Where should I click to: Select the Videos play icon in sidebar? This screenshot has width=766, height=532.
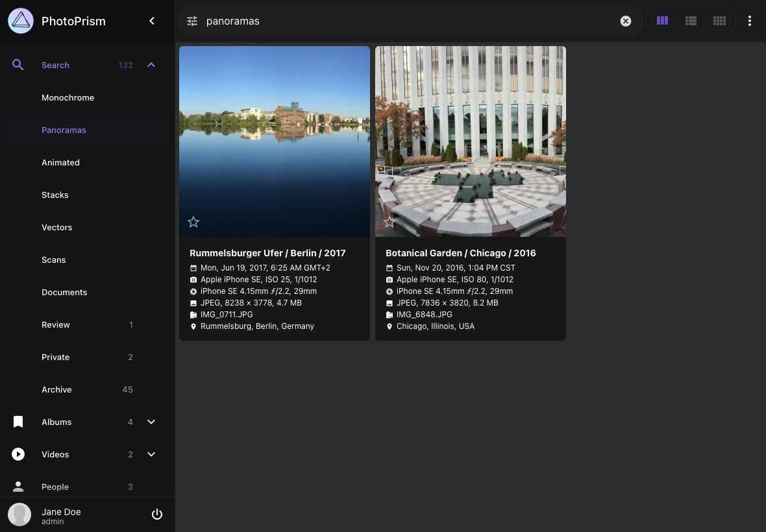pyautogui.click(x=18, y=454)
